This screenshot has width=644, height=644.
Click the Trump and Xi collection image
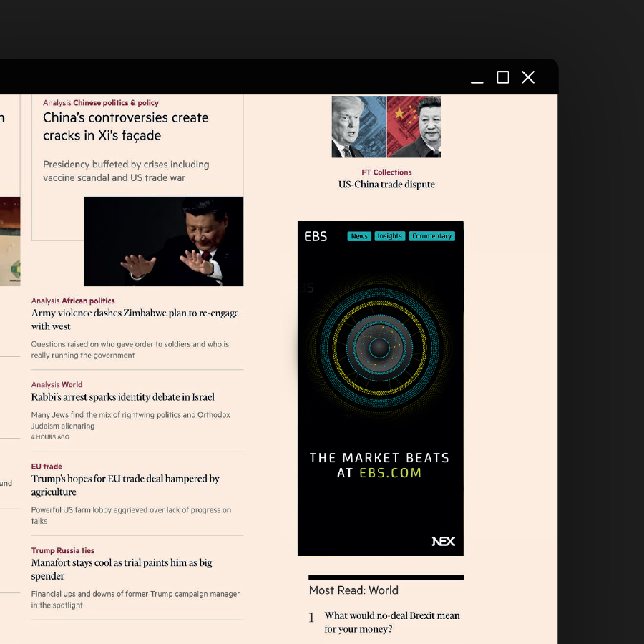coord(386,125)
